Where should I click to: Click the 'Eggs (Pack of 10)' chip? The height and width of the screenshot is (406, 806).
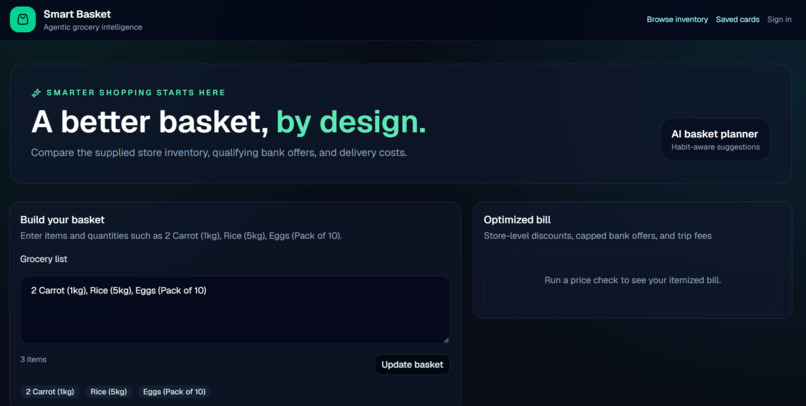[x=174, y=392]
